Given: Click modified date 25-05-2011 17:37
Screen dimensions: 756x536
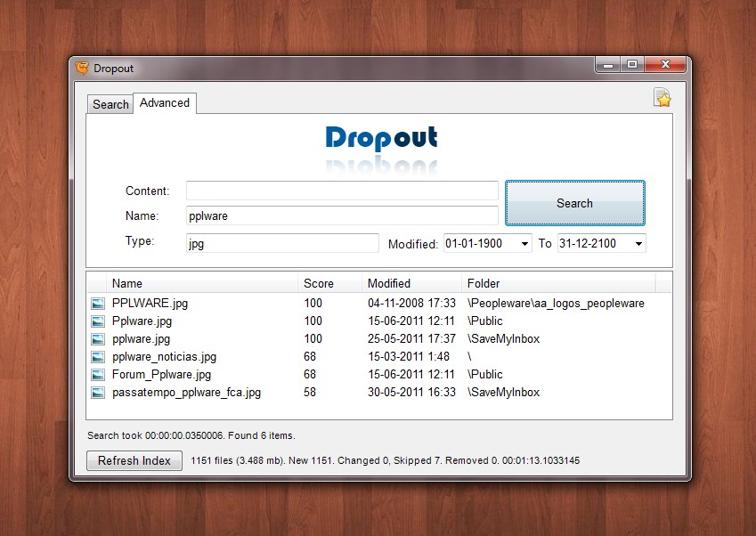Looking at the screenshot, I should pyautogui.click(x=411, y=339).
